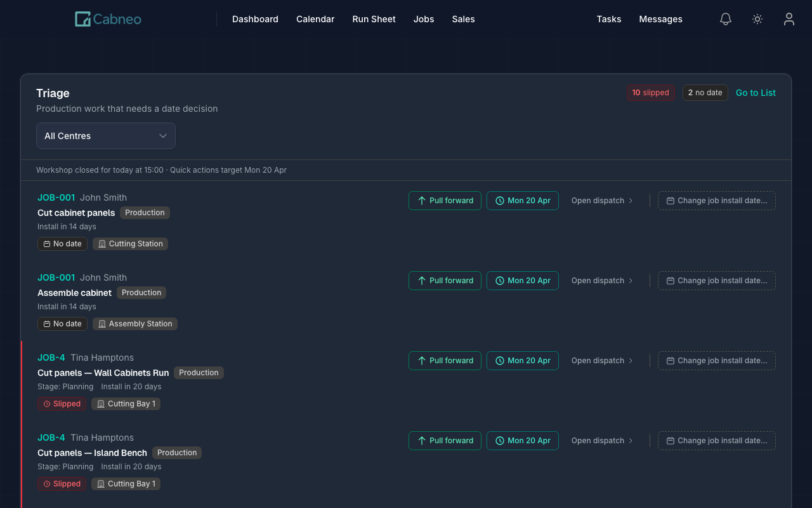
Task: Open the Messages menu item
Action: point(660,19)
